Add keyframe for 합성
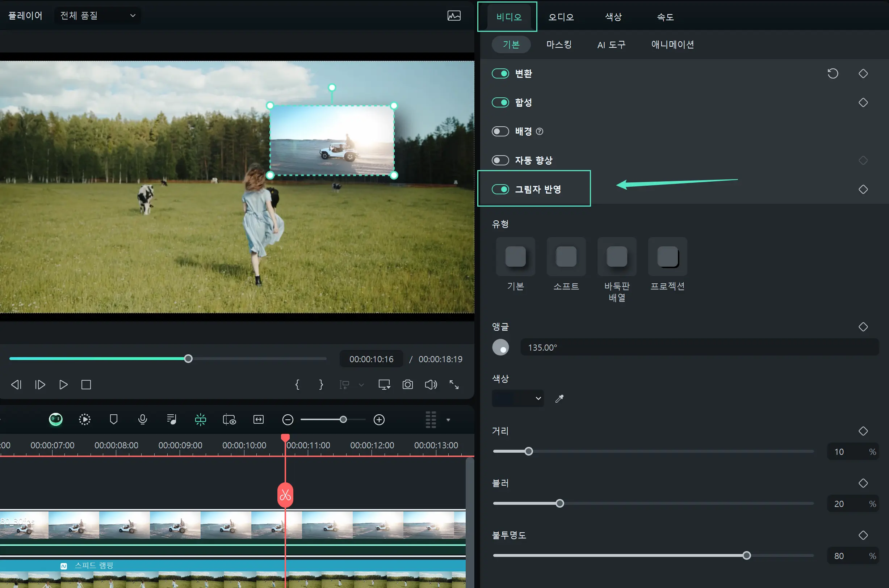Image resolution: width=889 pixels, height=588 pixels. tap(863, 102)
